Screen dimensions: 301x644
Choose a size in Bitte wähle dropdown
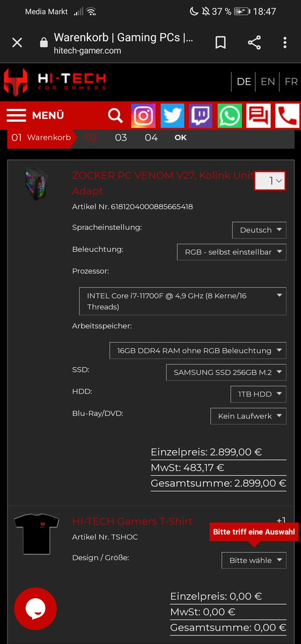(x=254, y=560)
